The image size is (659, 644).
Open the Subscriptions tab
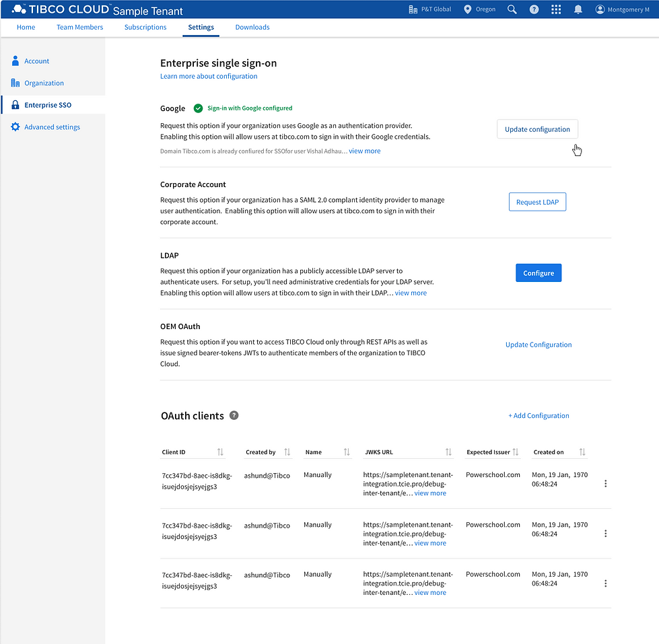tap(145, 28)
